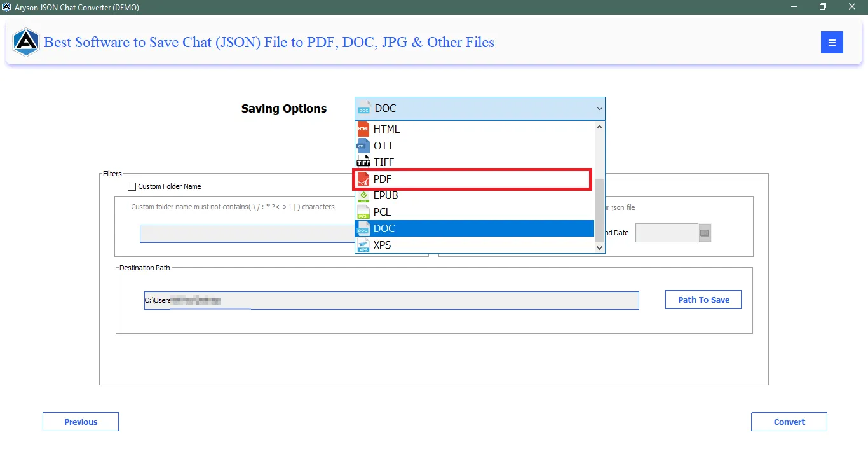Select the TIFF format icon
This screenshot has width=868, height=463.
(363, 162)
